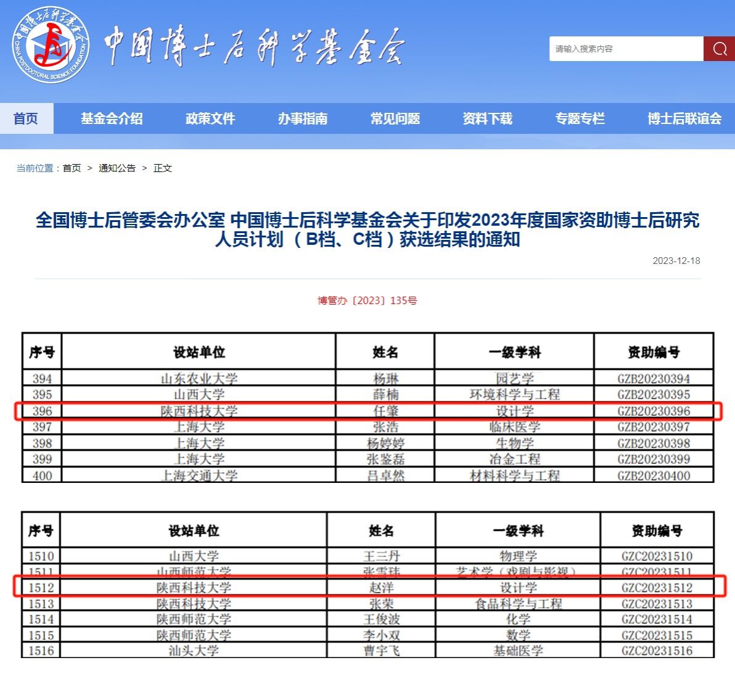This screenshot has width=735, height=700.
Task: Open the 首页 navigation tab
Action: click(x=27, y=118)
